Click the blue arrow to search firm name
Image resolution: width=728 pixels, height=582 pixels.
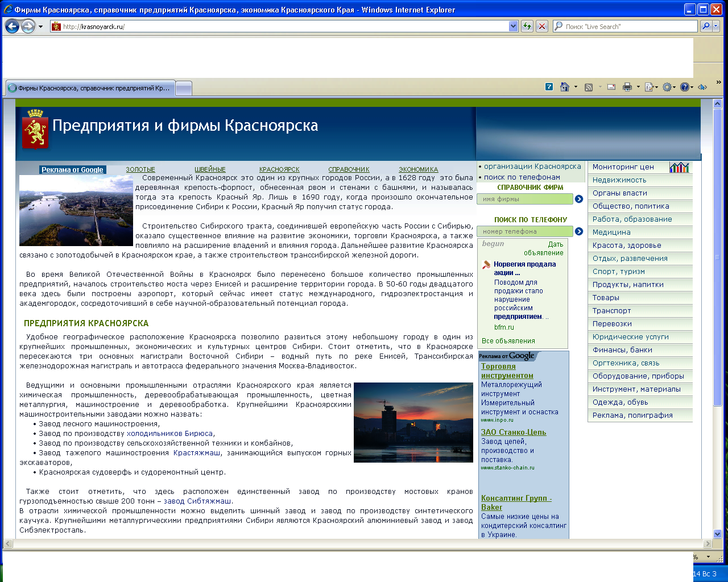(x=579, y=199)
